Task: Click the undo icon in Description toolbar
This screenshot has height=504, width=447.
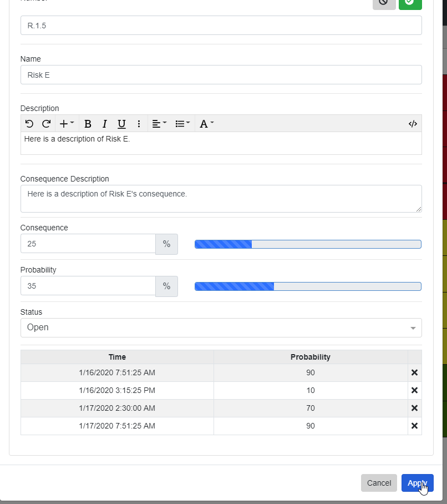Action: click(x=30, y=124)
